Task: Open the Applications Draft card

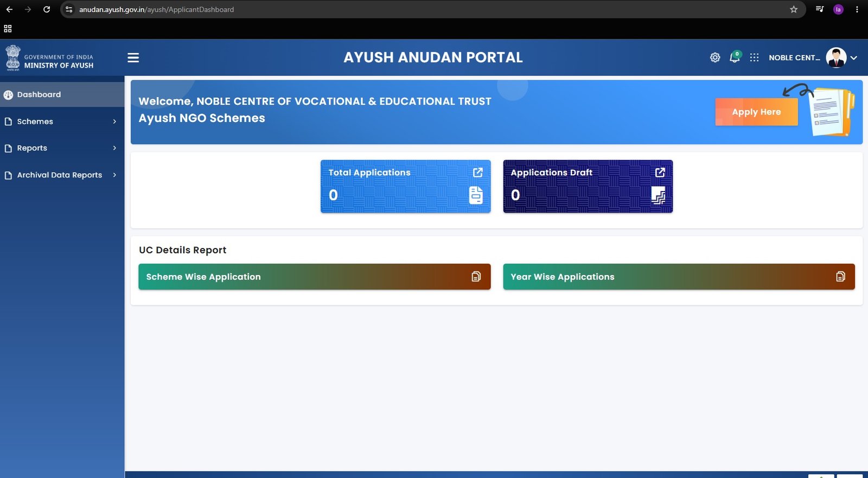Action: click(588, 186)
